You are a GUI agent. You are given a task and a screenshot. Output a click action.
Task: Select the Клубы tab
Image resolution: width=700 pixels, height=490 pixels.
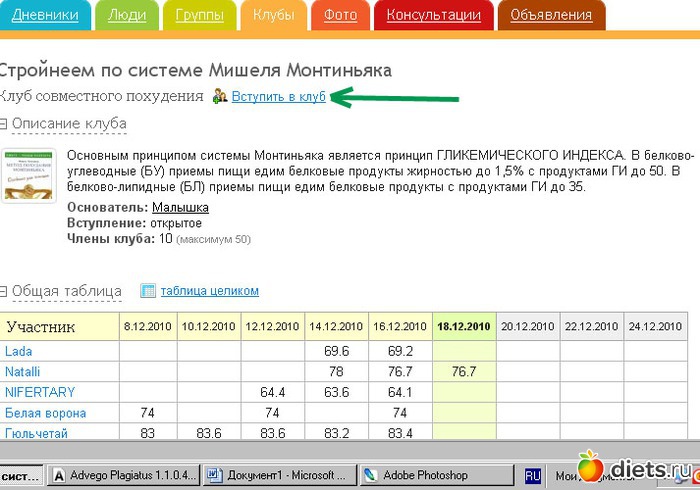[x=273, y=15]
